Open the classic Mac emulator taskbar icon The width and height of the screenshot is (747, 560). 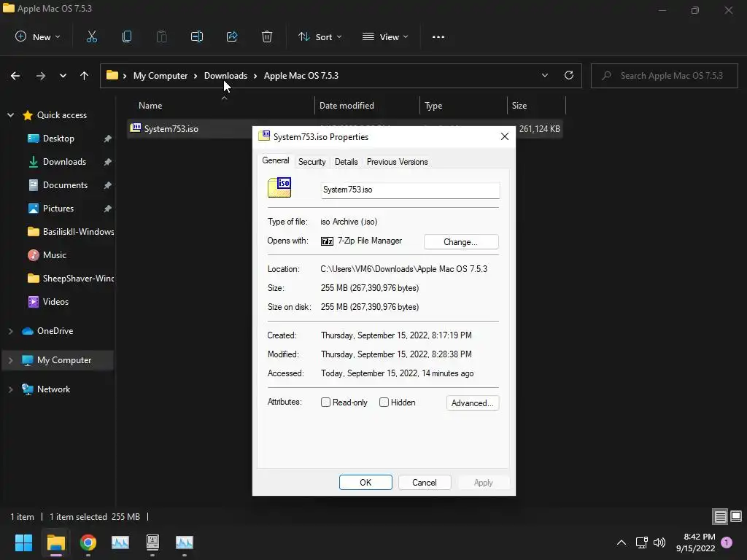pos(152,542)
